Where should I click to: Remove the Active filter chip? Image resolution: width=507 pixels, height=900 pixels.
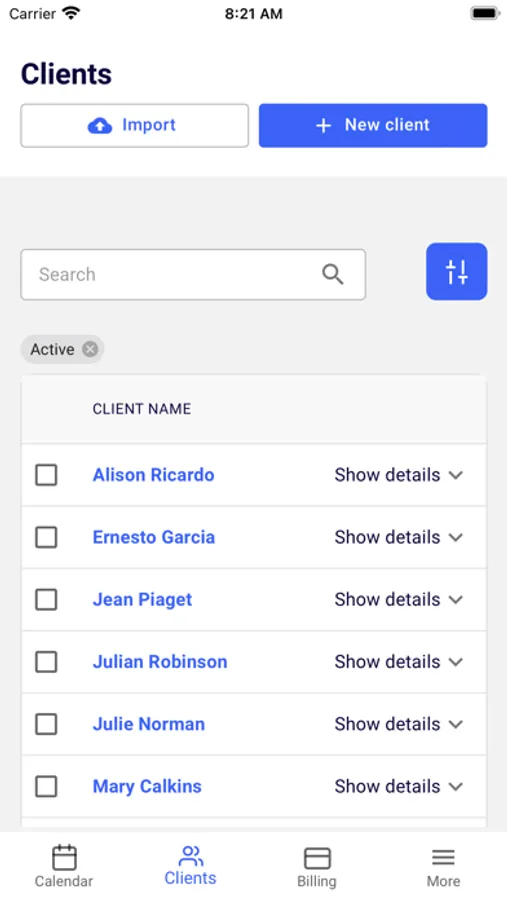coord(90,349)
